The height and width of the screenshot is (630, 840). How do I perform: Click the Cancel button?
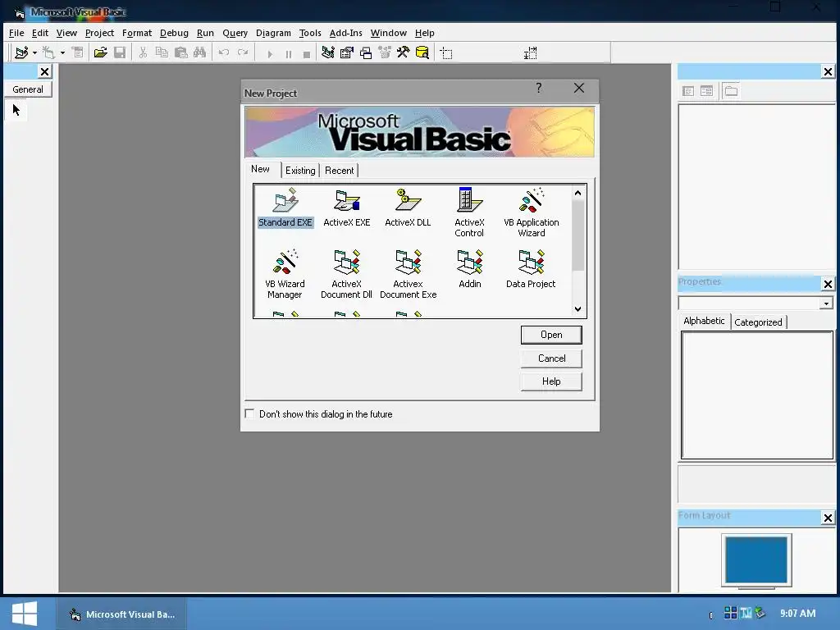coord(551,358)
